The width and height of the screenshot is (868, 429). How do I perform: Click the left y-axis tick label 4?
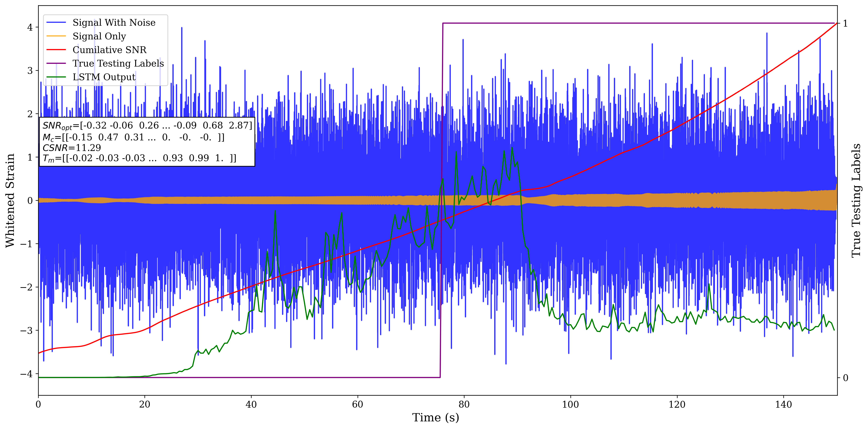30,27
